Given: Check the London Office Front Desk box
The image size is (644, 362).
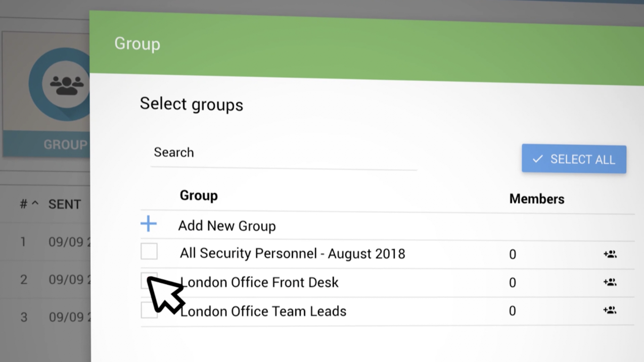Looking at the screenshot, I should 149,280.
